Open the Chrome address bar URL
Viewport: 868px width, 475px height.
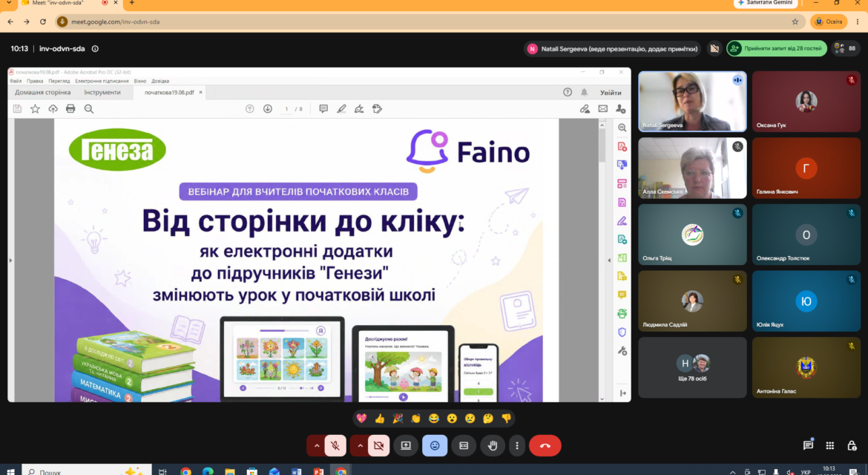pos(115,22)
